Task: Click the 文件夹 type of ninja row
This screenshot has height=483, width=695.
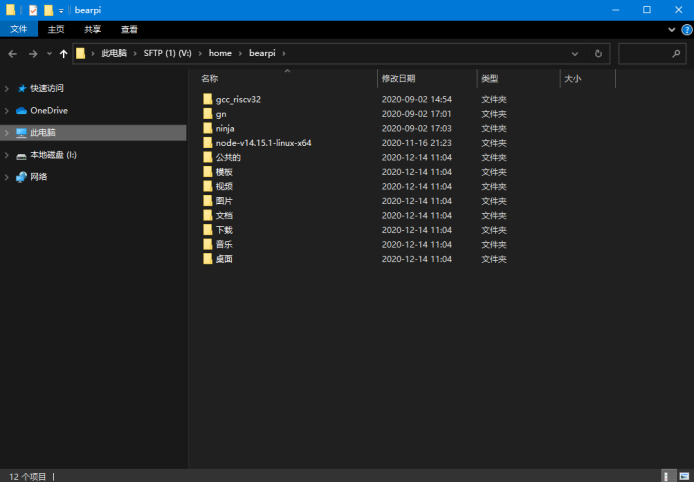Action: tap(494, 129)
